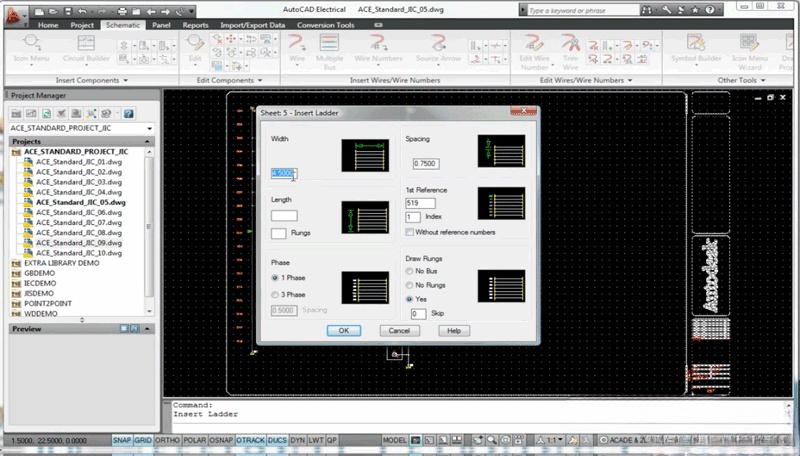800x456 pixels.
Task: Open quick access toolbar customize dropdown
Action: [x=191, y=11]
